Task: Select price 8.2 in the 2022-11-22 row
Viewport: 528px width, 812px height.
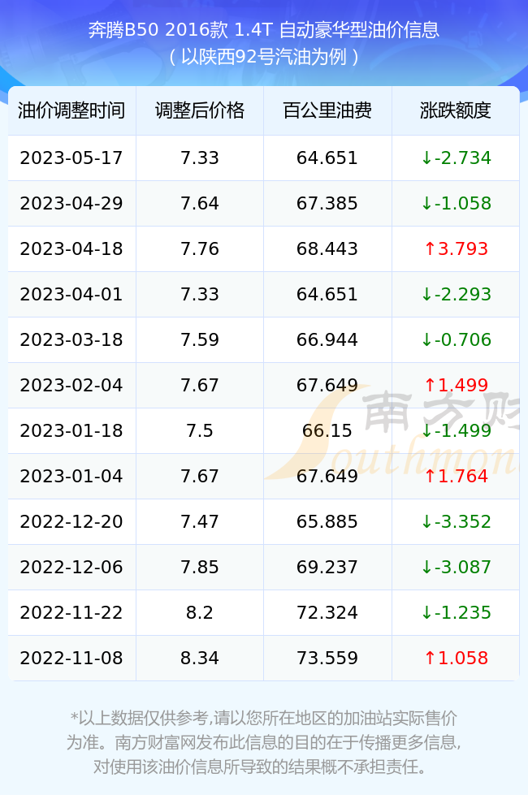Action: coord(200,613)
